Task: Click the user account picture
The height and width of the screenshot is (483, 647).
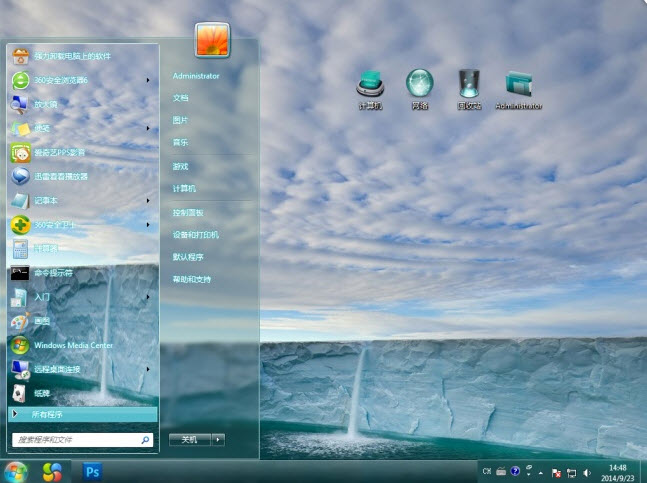Action: 212,40
